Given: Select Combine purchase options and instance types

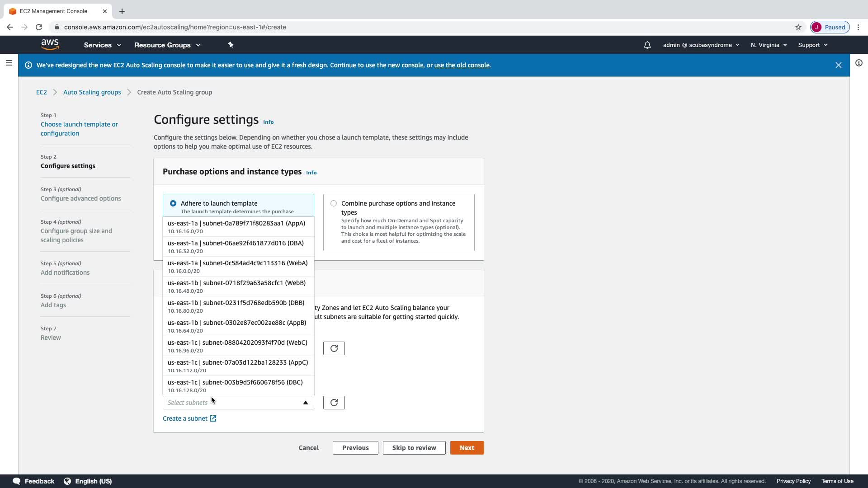Looking at the screenshot, I should click(334, 204).
